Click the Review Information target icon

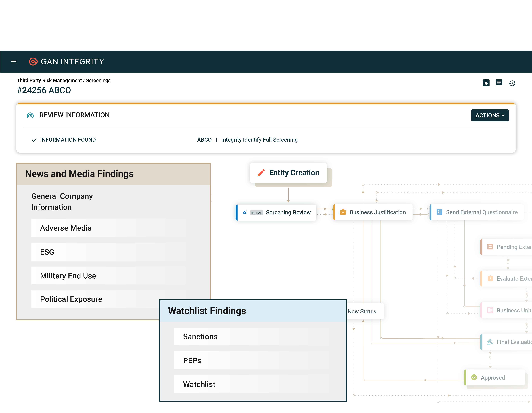(x=30, y=115)
